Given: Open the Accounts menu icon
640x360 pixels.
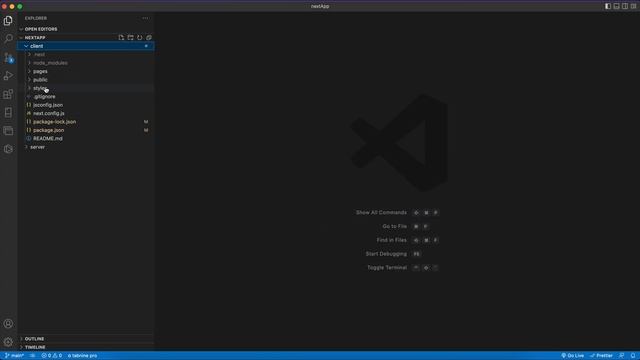Looking at the screenshot, I should pyautogui.click(x=8, y=324).
